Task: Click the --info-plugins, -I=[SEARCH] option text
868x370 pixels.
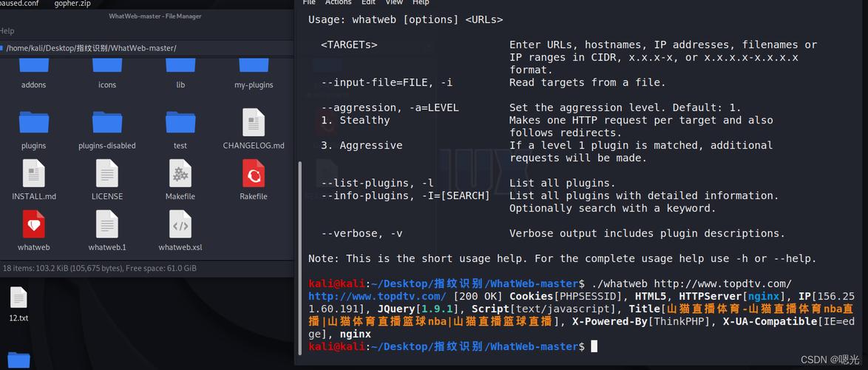Action: coord(406,195)
